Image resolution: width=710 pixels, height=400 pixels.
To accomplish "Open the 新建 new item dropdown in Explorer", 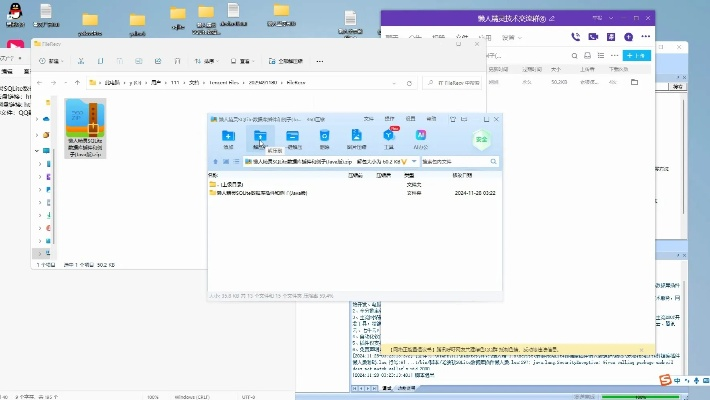I will (x=51, y=61).
